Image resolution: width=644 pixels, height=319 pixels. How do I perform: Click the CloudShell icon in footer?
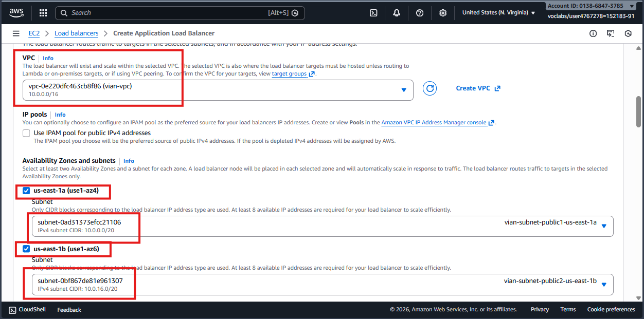[x=12, y=309]
